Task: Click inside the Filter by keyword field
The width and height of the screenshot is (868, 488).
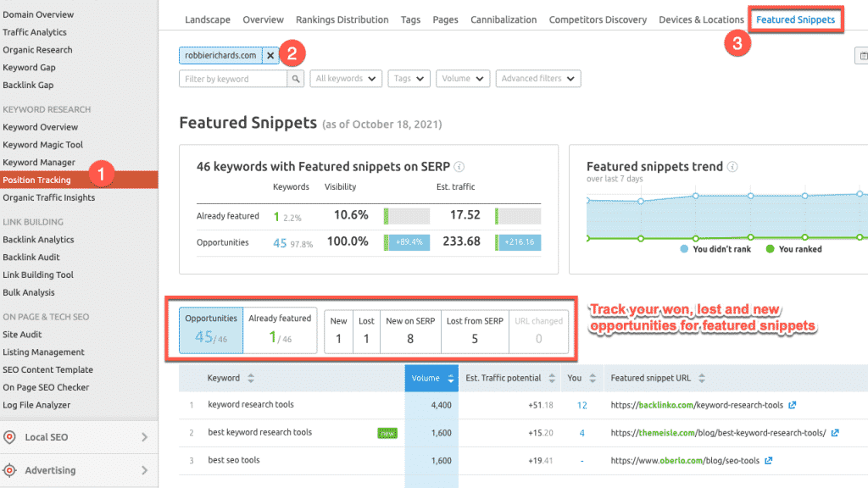Action: [x=229, y=77]
